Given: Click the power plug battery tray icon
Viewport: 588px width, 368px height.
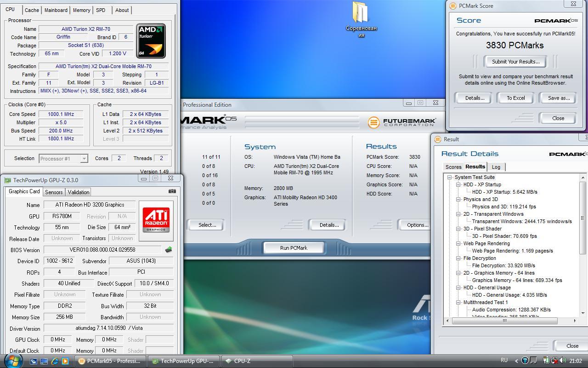Looking at the screenshot, I should pos(547,360).
